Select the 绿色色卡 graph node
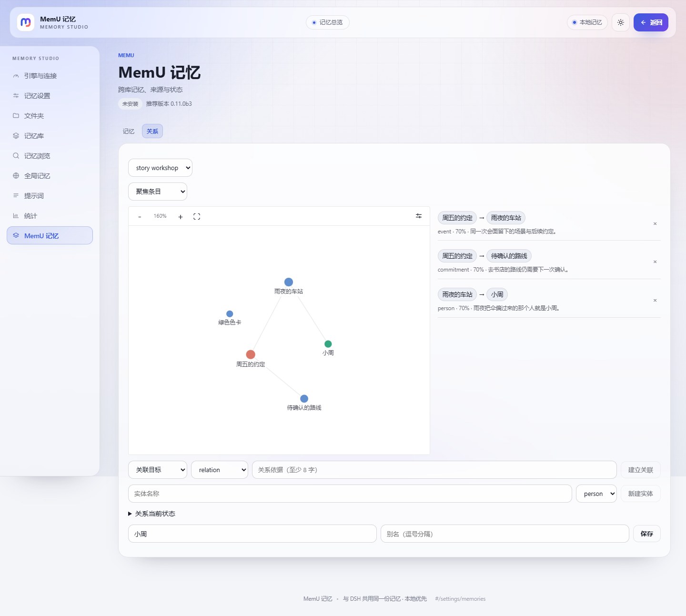686x616 pixels. click(x=230, y=314)
